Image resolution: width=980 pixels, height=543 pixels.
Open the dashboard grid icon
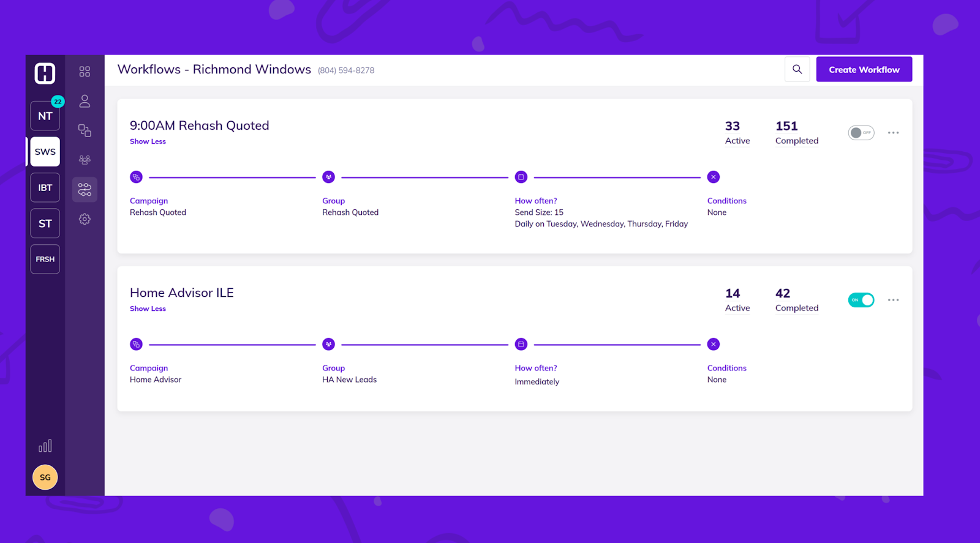[85, 71]
